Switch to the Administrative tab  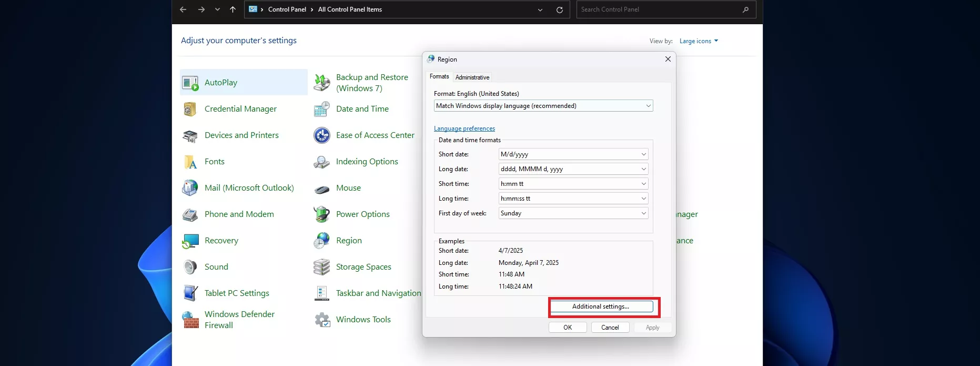(x=472, y=77)
